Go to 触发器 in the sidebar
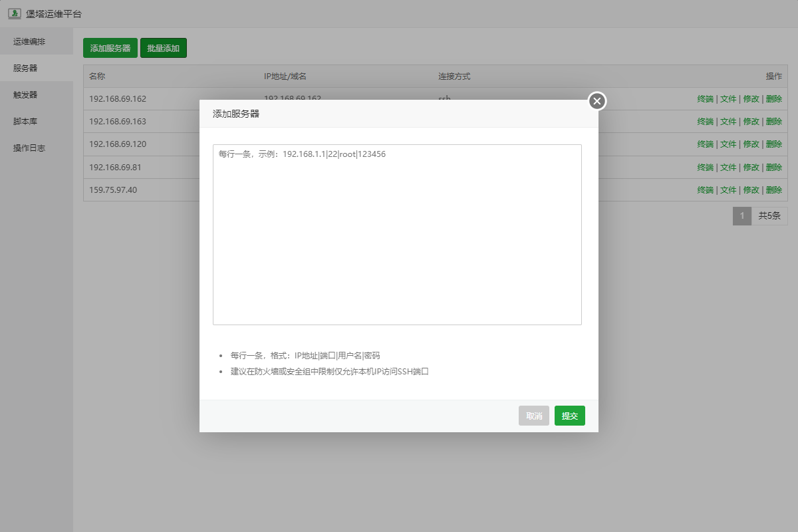The width and height of the screenshot is (798, 532). [25, 94]
